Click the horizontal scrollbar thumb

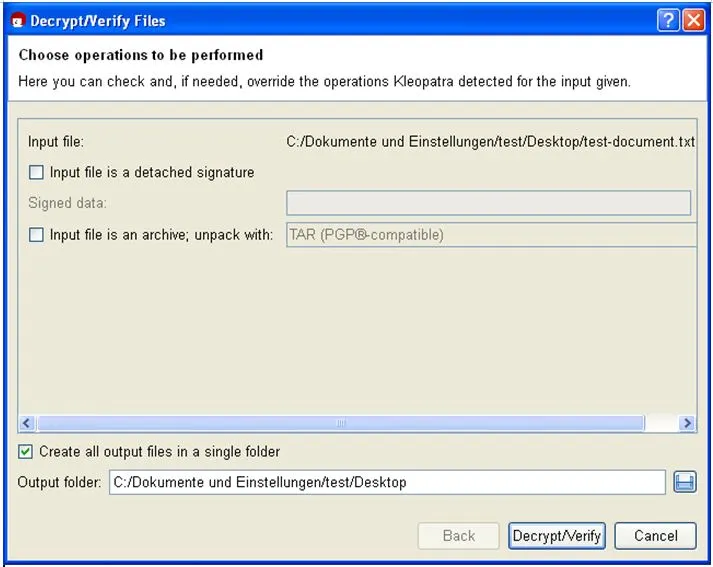[x=341, y=423]
